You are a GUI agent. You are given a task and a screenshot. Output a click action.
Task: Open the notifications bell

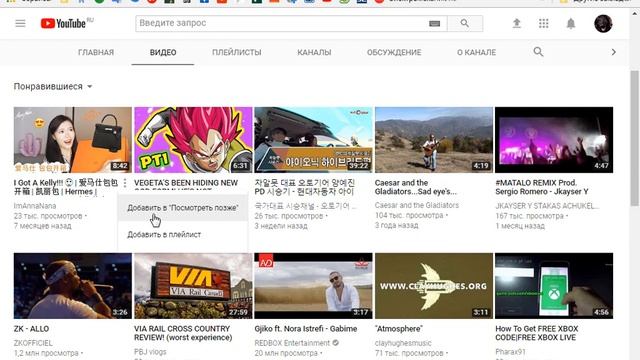pyautogui.click(x=571, y=23)
